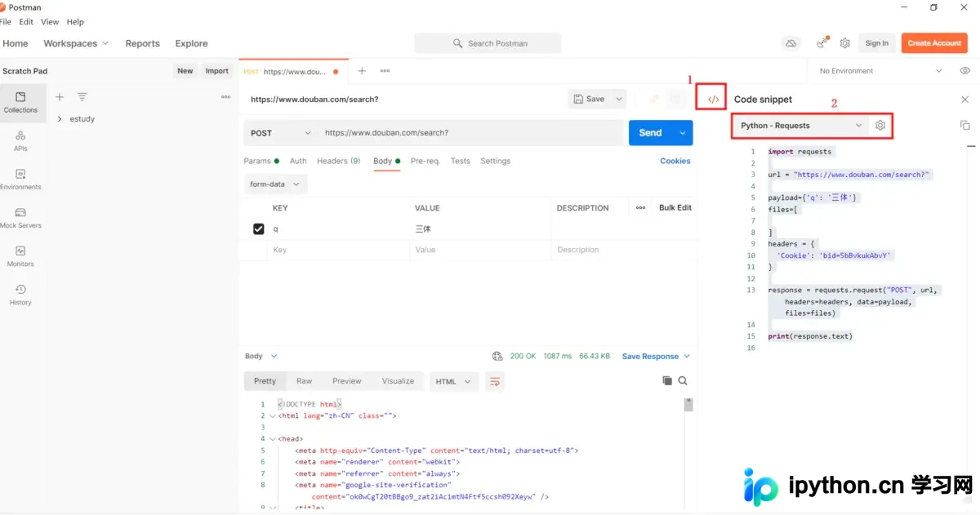Switch to the request Settings tab
This screenshot has width=980, height=515.
pyautogui.click(x=495, y=161)
